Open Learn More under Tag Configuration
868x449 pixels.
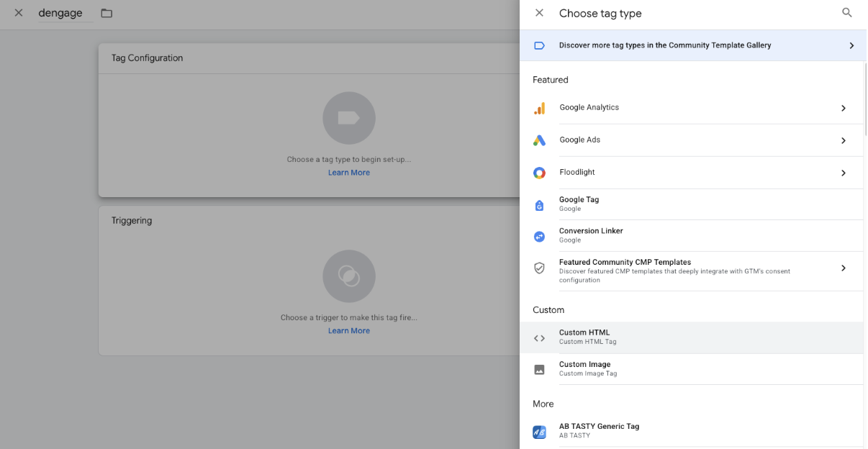349,173
